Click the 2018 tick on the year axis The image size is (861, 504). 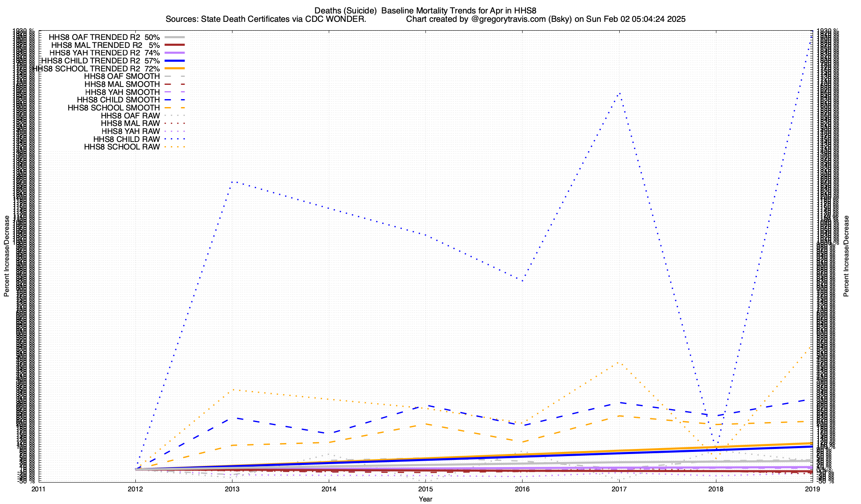click(x=716, y=489)
